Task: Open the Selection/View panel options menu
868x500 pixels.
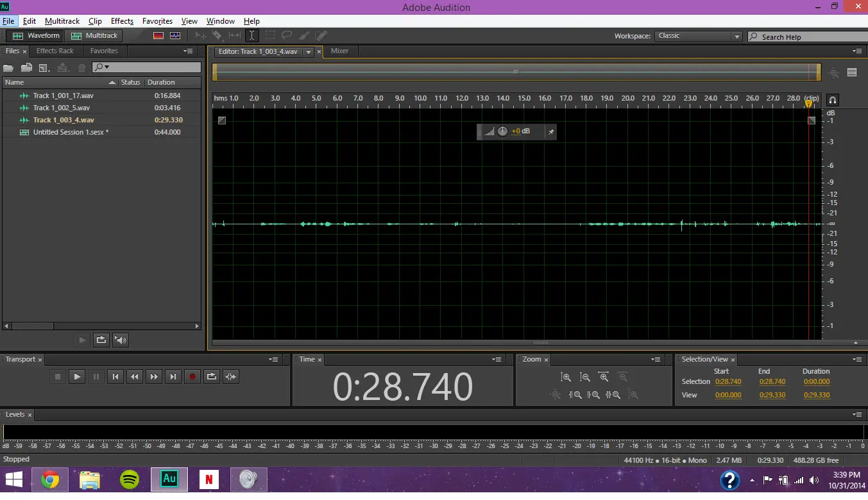Action: (858, 360)
